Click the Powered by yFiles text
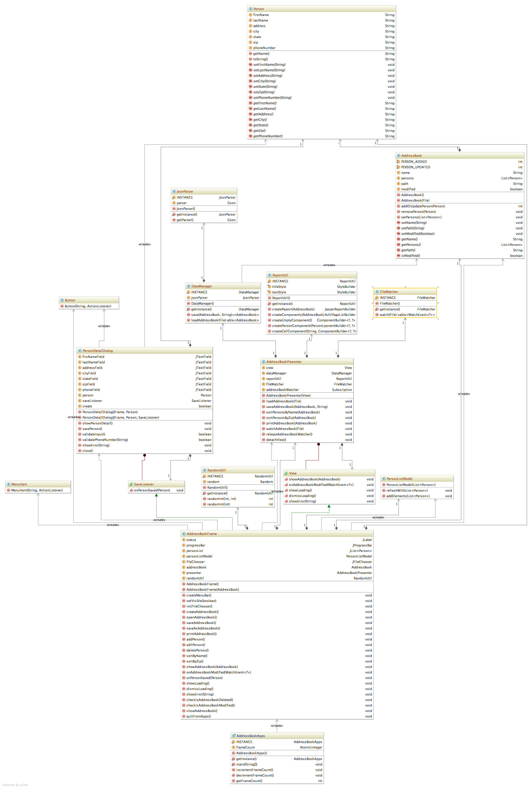The width and height of the screenshot is (532, 789). [x=15, y=785]
